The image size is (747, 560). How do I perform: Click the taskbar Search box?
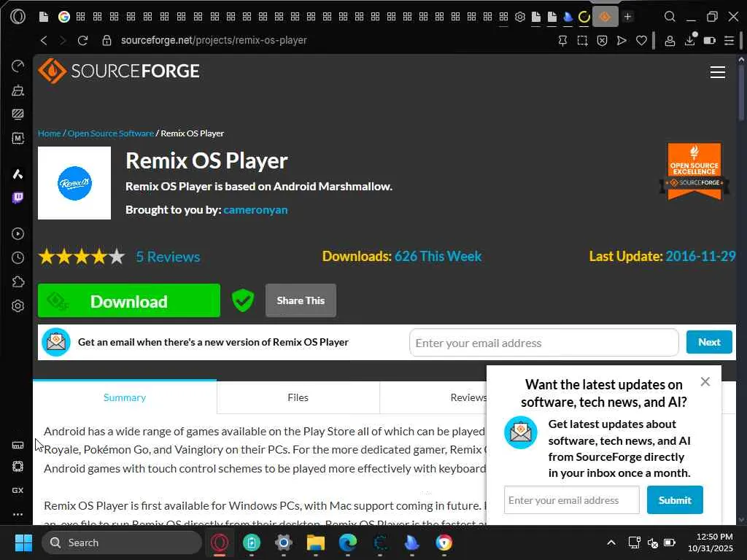pos(122,542)
